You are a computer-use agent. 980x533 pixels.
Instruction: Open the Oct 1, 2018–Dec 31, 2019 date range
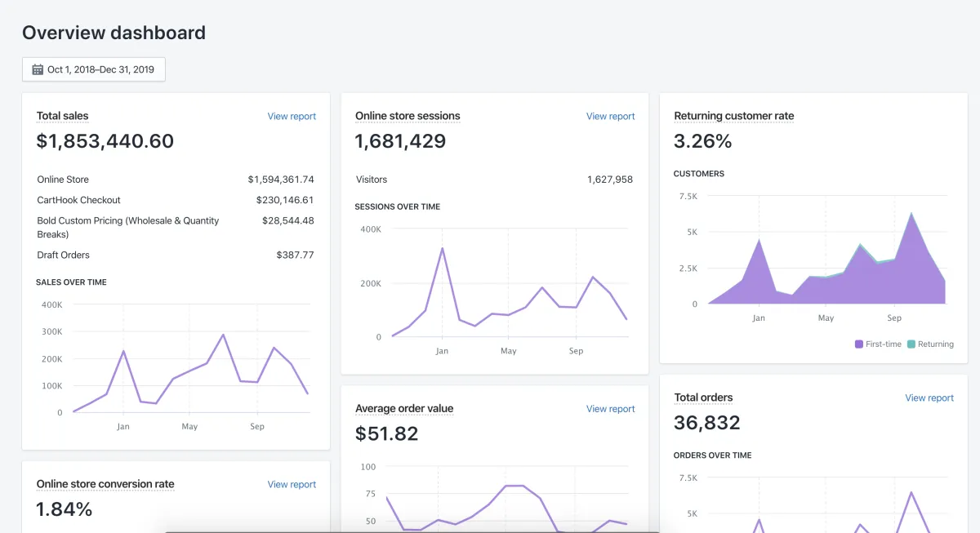(x=94, y=69)
